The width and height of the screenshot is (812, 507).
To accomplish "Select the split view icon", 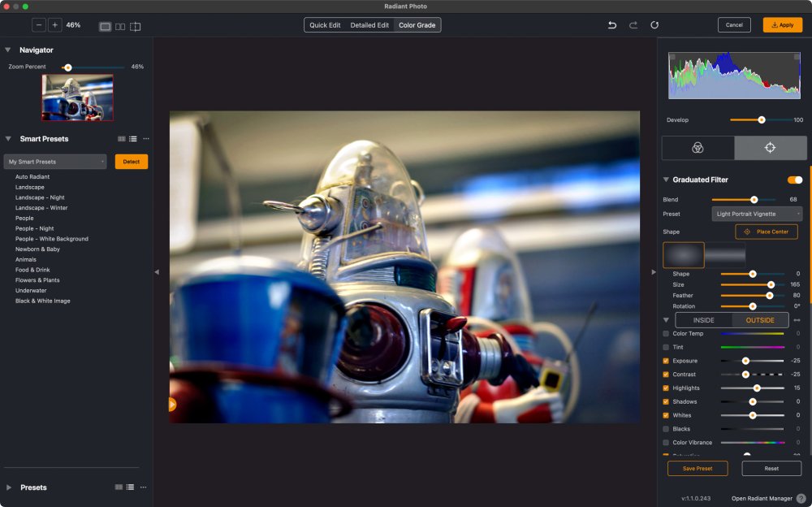I will coord(136,26).
